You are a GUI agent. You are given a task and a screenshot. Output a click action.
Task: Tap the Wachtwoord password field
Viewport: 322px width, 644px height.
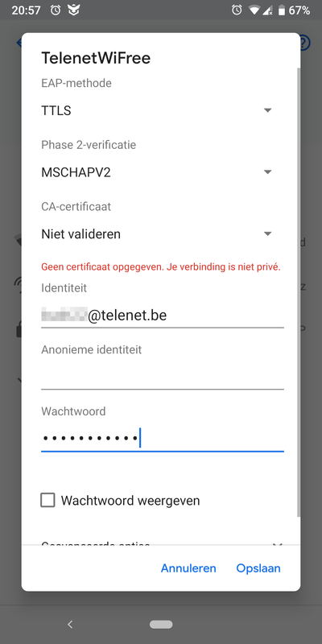(x=163, y=439)
